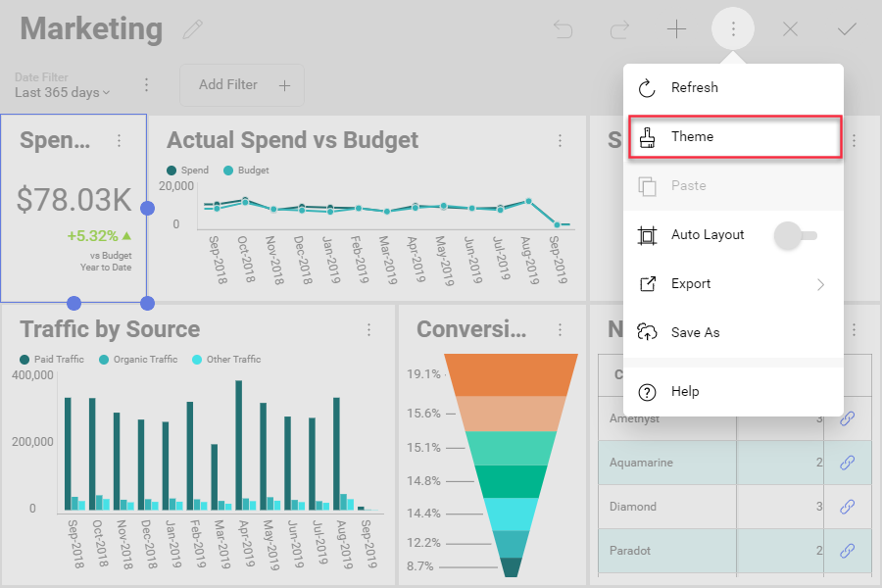Image resolution: width=882 pixels, height=588 pixels.
Task: Add a new widget with the plus icon
Action: point(676,28)
